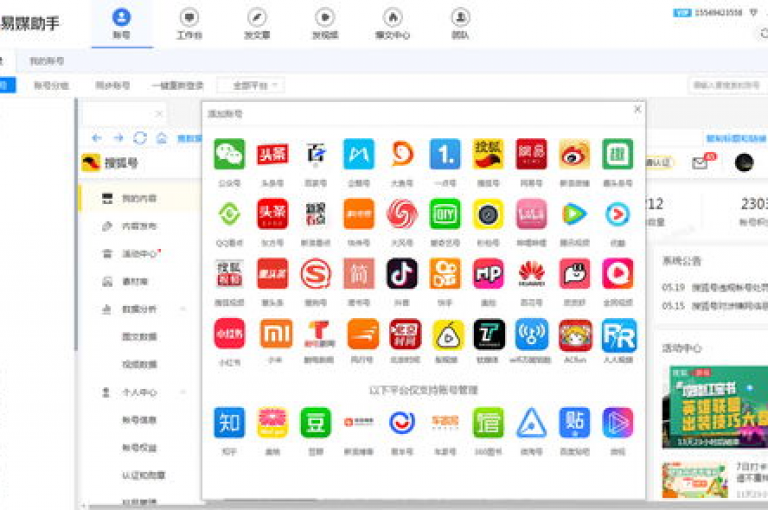The image size is (768, 510).
Task: Click 一键重新登录 button
Action: coord(177,85)
